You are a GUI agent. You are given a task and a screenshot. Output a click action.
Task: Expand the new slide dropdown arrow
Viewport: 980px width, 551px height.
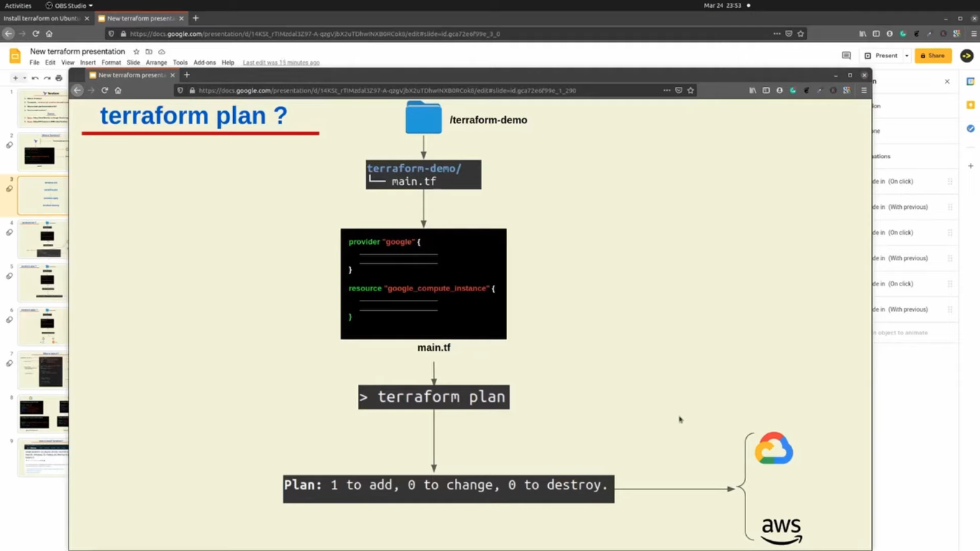pos(24,78)
